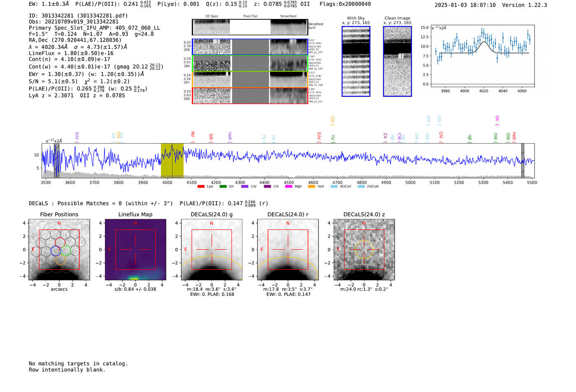Image resolution: width=576 pixels, height=392 pixels.
Task: Click the orange-bordered fiber spectrum row
Action: point(250,79)
